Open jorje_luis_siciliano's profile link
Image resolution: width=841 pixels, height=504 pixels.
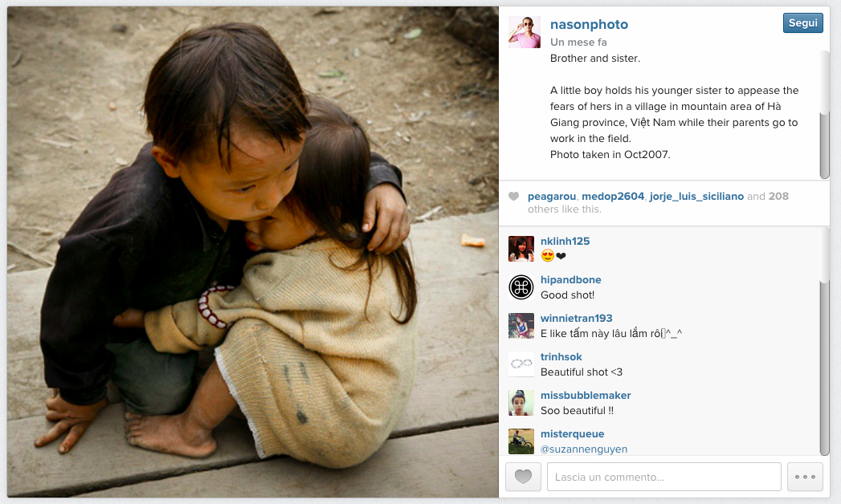click(x=696, y=197)
